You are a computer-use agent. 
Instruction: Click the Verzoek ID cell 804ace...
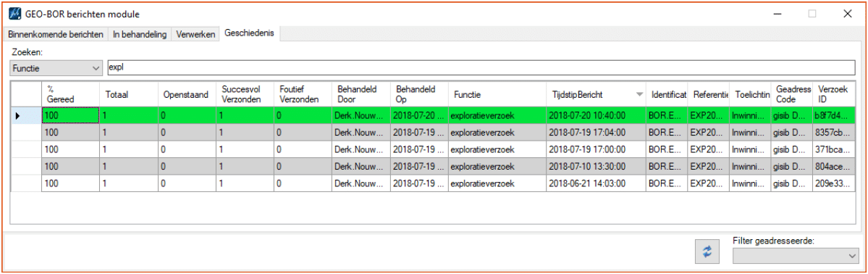[835, 166]
